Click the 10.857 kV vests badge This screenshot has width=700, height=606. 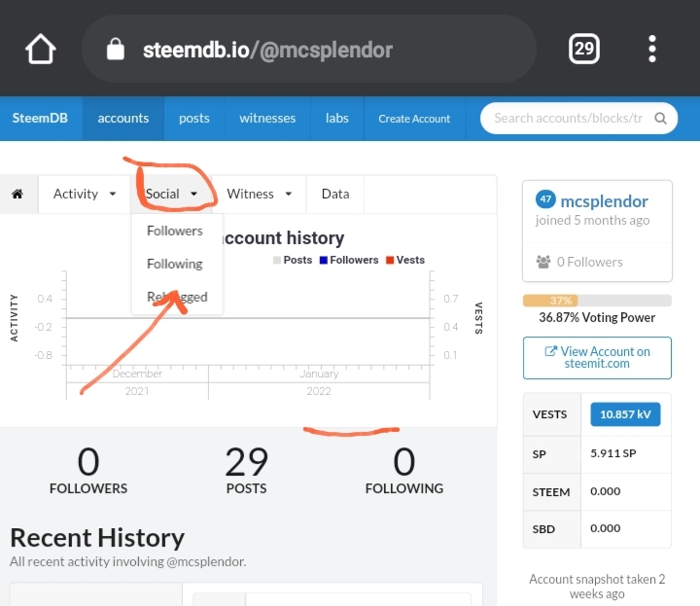pos(625,414)
